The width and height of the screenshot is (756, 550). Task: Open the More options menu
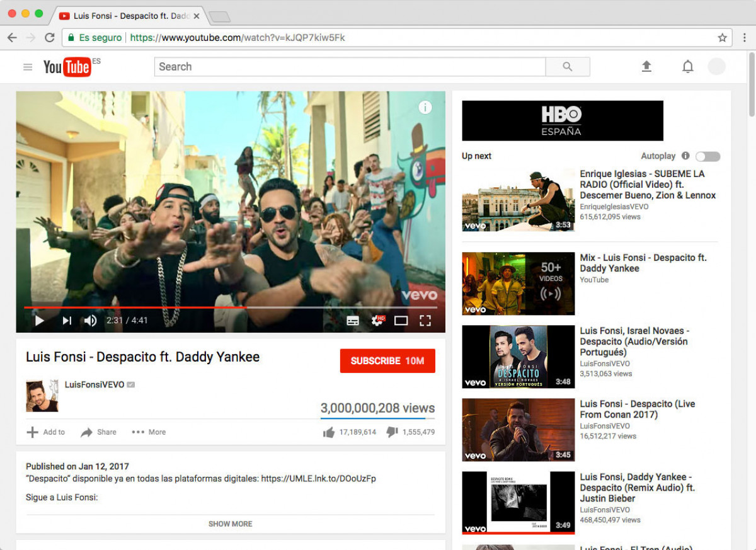point(149,432)
